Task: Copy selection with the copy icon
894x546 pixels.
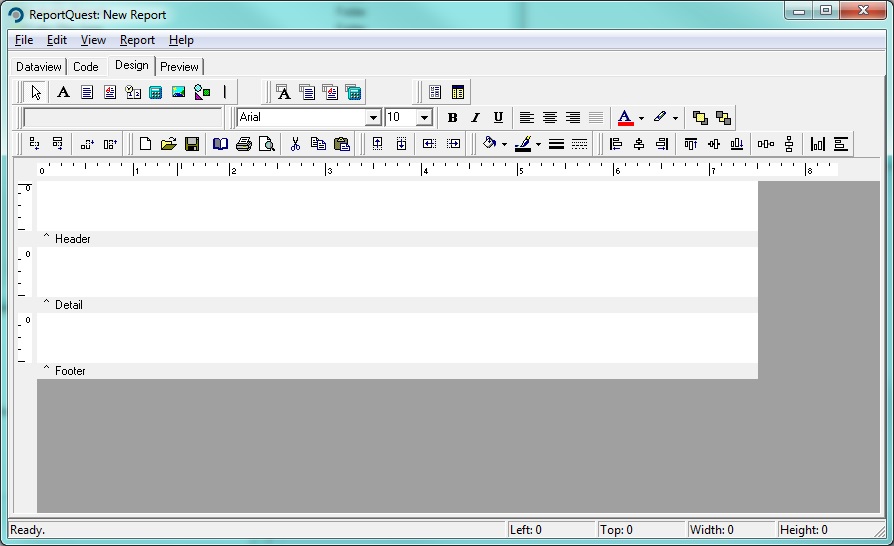Action: coord(318,144)
